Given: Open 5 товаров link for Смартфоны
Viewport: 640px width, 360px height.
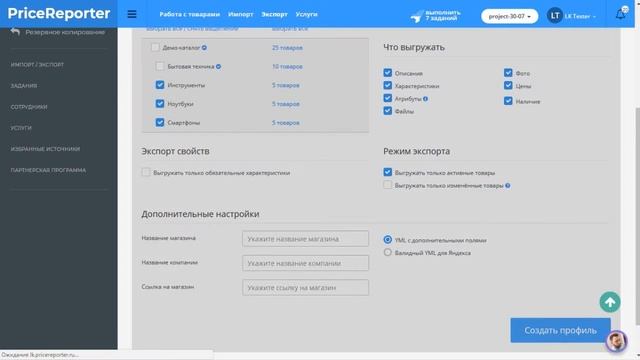Looking at the screenshot, I should [x=286, y=123].
